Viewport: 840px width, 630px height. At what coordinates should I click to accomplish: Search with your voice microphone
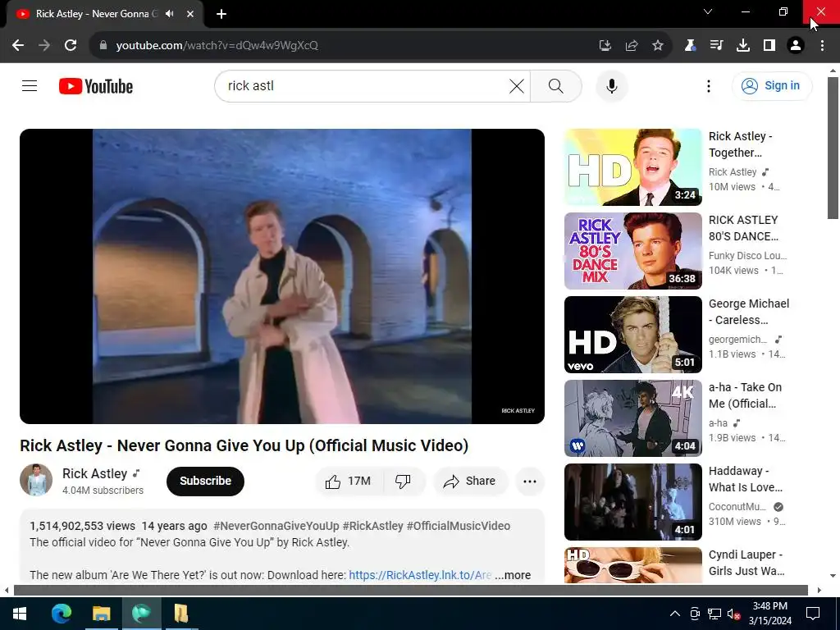[x=612, y=85]
